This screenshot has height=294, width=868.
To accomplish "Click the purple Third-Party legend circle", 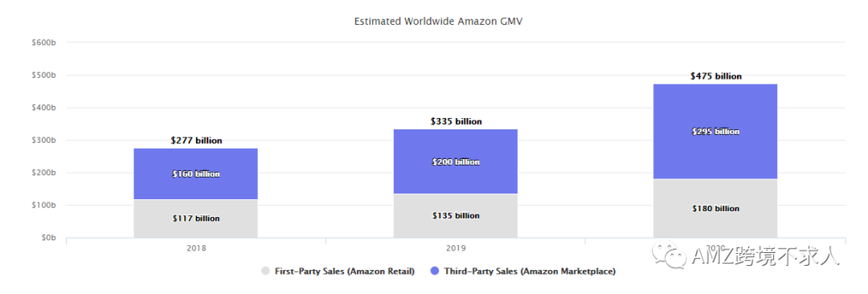I will (433, 272).
